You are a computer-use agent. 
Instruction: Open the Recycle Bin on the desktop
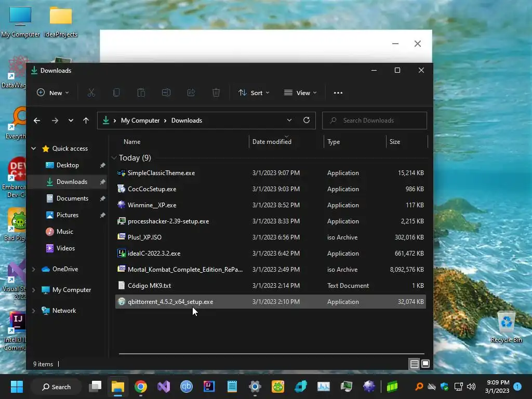pos(506,327)
